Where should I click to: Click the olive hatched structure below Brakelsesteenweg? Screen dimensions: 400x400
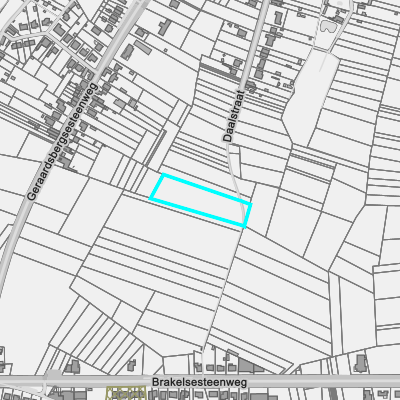[x=126, y=393]
